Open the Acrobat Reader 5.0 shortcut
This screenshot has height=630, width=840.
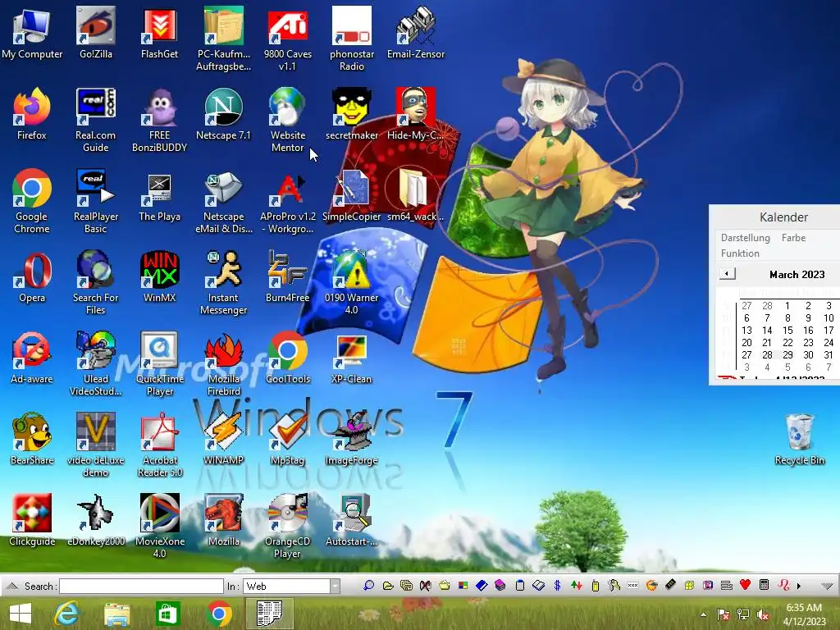pos(160,445)
